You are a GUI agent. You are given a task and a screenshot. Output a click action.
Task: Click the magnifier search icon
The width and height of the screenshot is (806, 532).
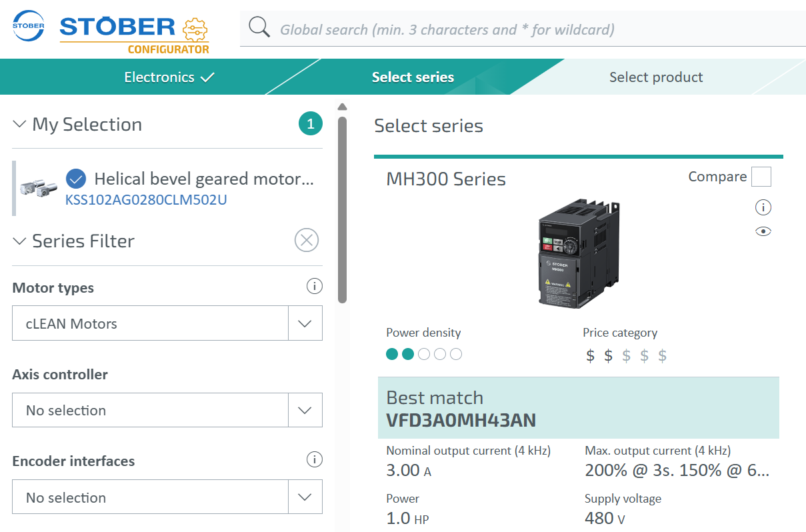(259, 28)
